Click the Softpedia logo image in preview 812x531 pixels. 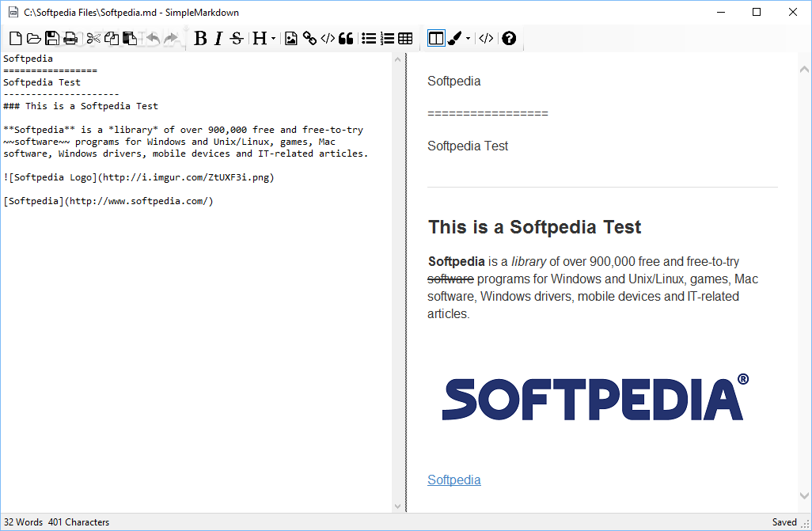click(595, 398)
